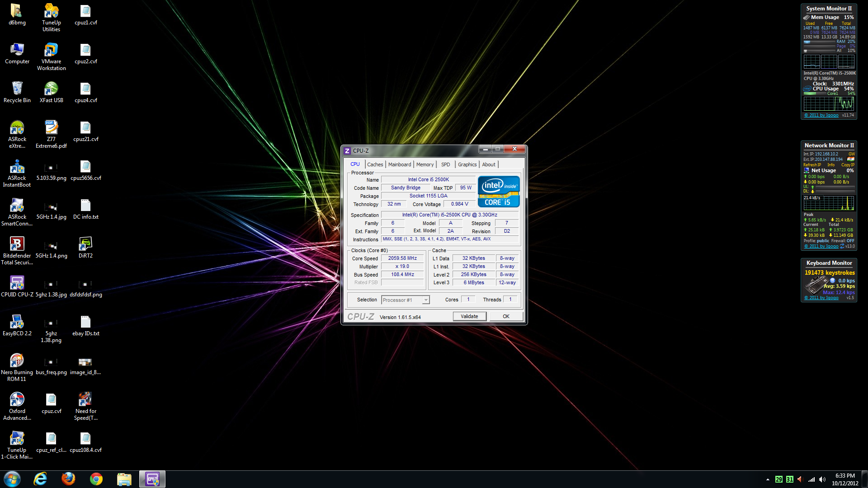Open Google Chrome from taskbar

(96, 479)
